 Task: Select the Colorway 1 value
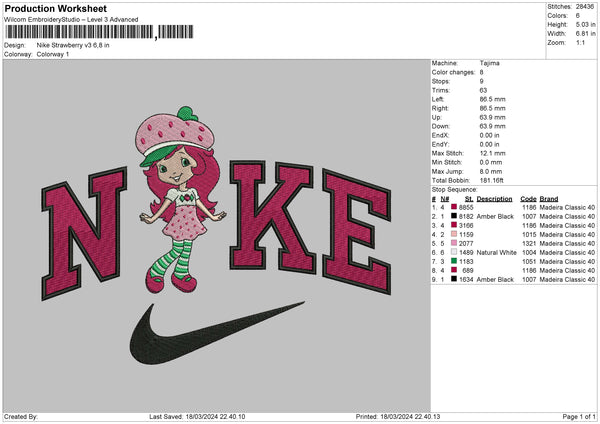[53, 54]
